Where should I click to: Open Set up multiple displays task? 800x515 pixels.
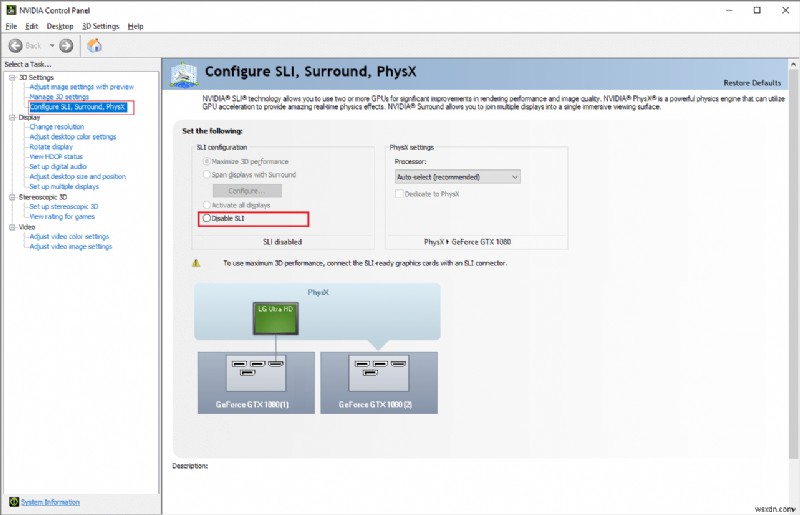point(64,187)
